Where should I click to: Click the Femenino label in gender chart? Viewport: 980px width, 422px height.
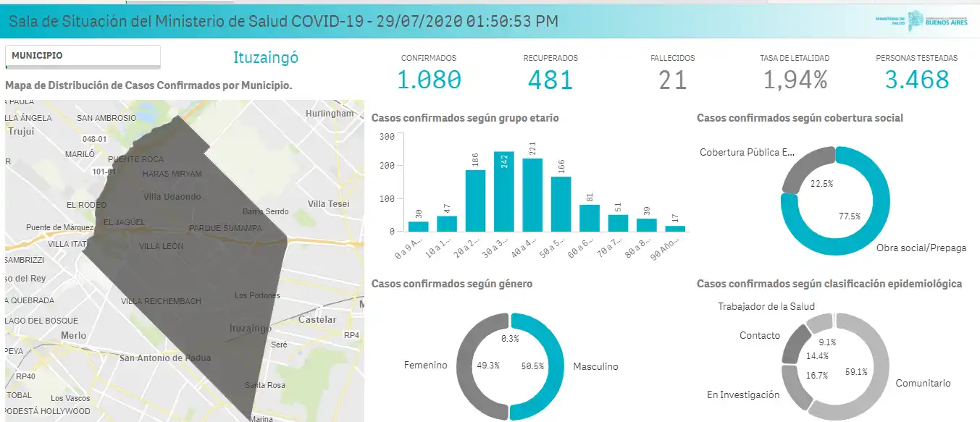[x=426, y=366]
